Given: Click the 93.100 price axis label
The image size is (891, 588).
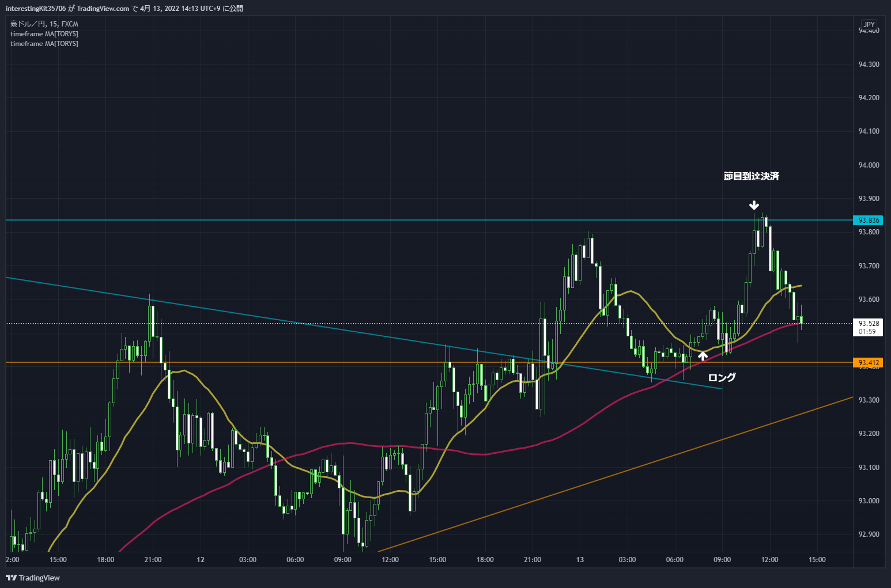Looking at the screenshot, I should coord(869,468).
